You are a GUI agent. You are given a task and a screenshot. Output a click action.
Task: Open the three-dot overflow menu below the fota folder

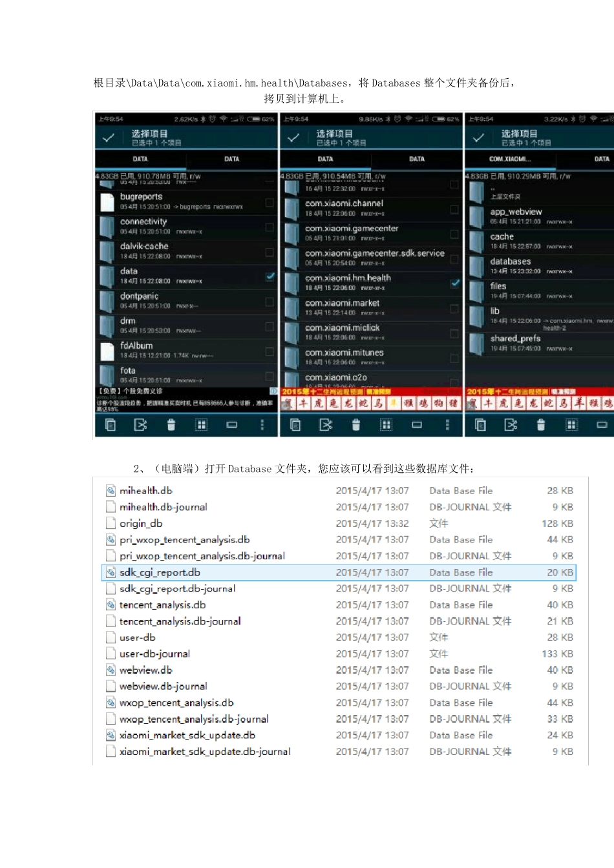pos(262,424)
